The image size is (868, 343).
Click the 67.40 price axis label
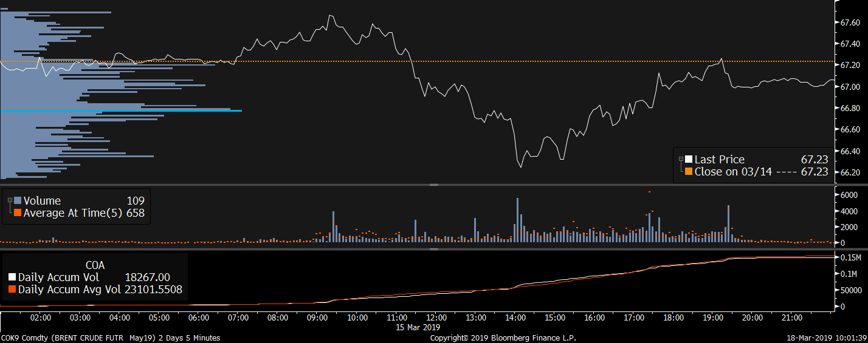coord(850,44)
